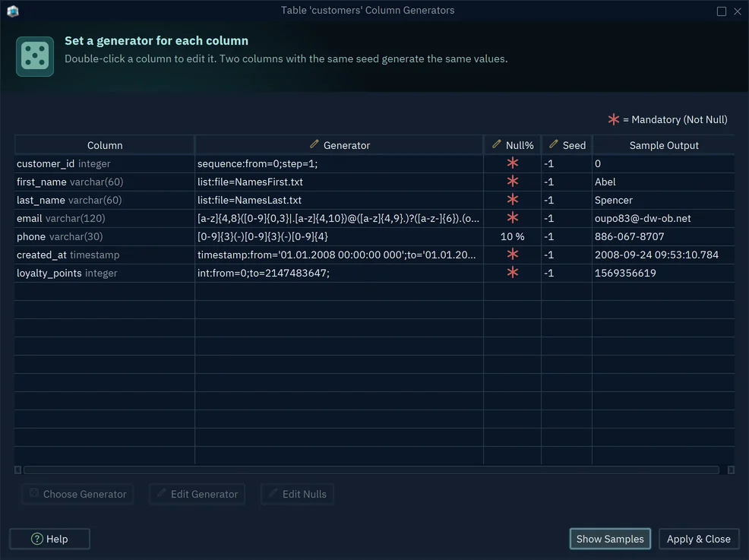Click generator cell 'sequence:from=0;step=1;'
The image size is (749, 560).
(339, 163)
